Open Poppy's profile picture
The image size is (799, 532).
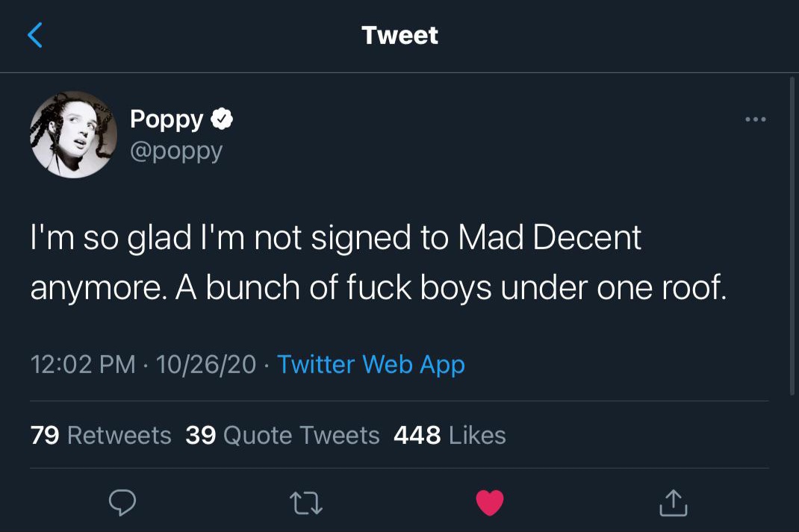pyautogui.click(x=73, y=135)
